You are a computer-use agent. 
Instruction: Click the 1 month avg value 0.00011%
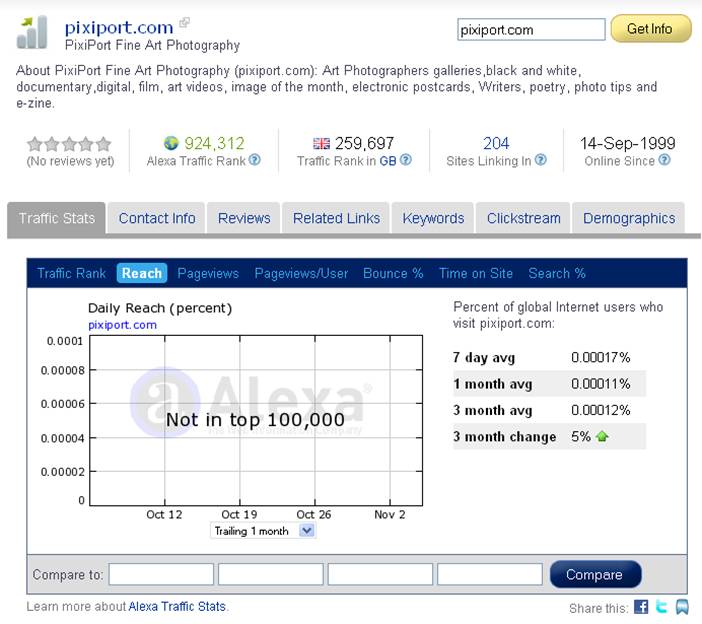600,384
